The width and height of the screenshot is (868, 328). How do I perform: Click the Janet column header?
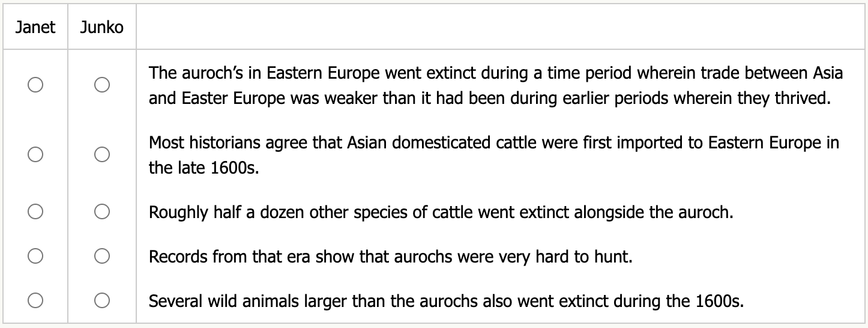click(35, 28)
